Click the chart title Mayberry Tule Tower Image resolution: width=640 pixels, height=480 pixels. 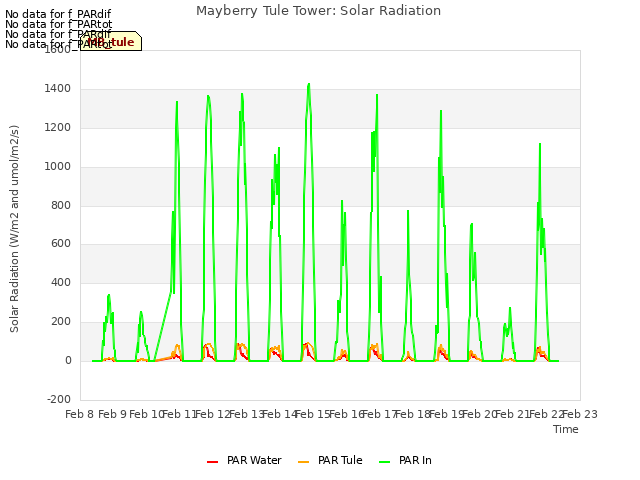(318, 11)
